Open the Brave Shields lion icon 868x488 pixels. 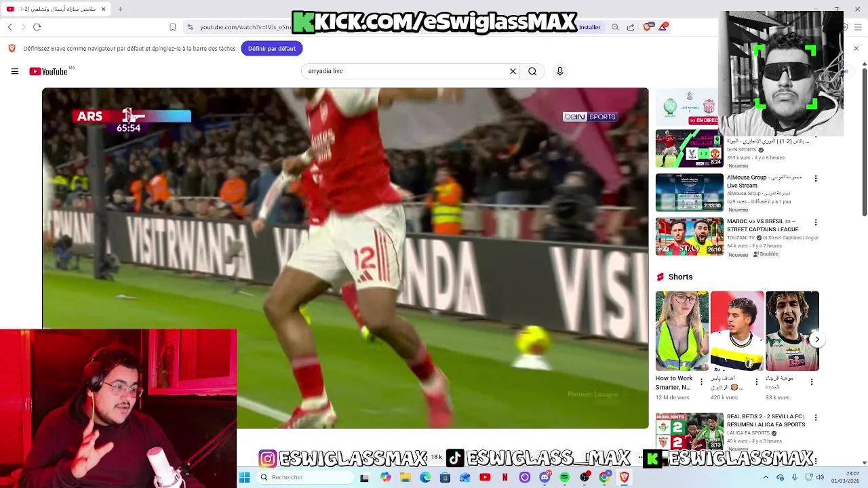click(x=647, y=27)
